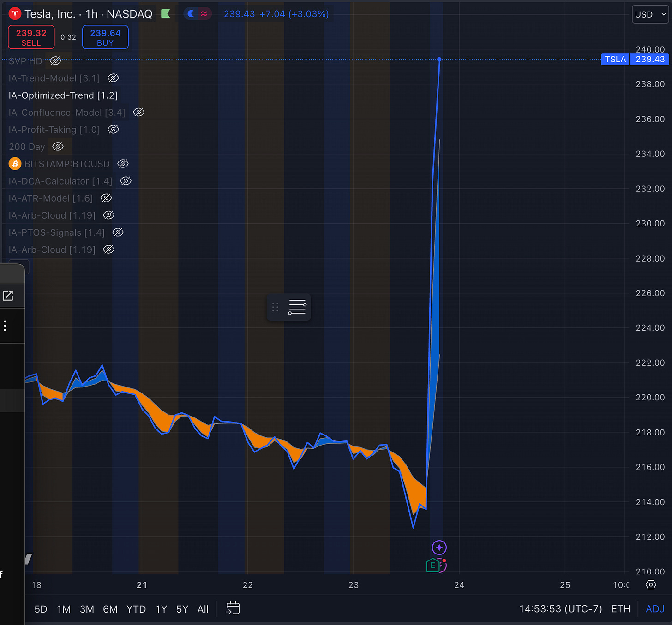Toggle visibility of IA-Confluence-Model indicator
Viewport: 672px width, 625px height.
pos(138,112)
